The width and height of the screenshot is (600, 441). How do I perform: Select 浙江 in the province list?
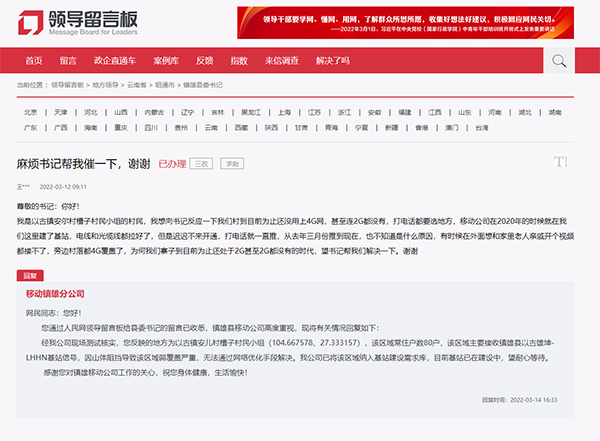[x=344, y=112]
